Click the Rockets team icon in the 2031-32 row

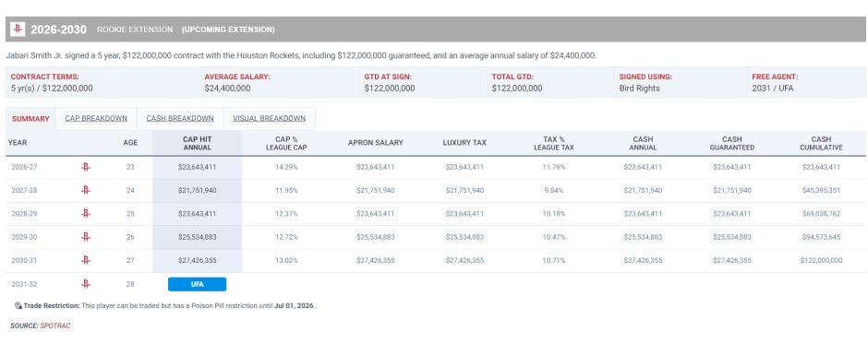pos(85,284)
